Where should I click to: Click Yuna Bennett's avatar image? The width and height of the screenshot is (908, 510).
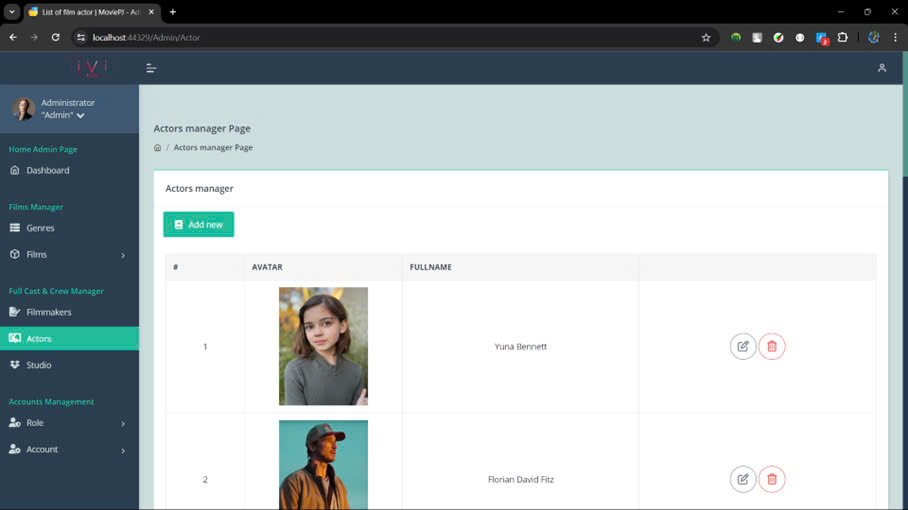323,346
